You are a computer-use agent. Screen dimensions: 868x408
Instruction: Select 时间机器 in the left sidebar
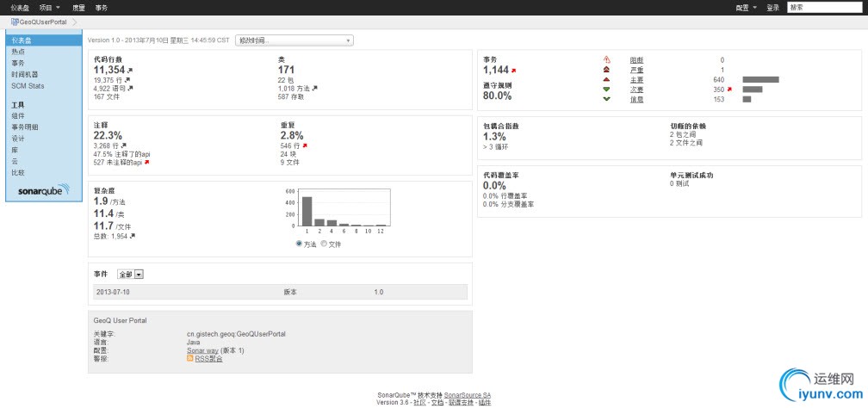coord(25,74)
